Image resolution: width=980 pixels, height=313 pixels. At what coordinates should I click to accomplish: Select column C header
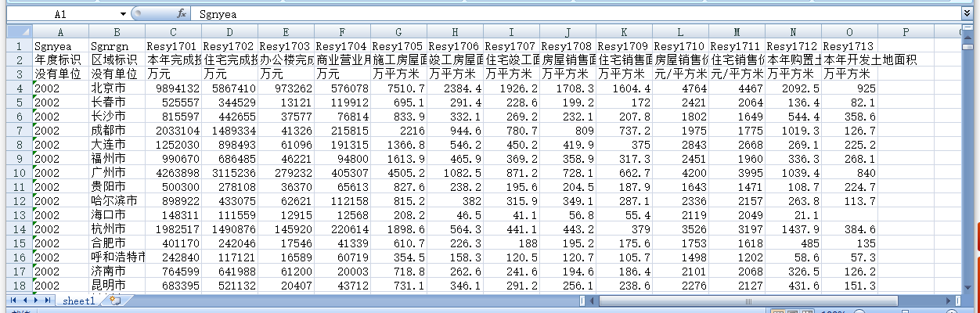tap(173, 32)
